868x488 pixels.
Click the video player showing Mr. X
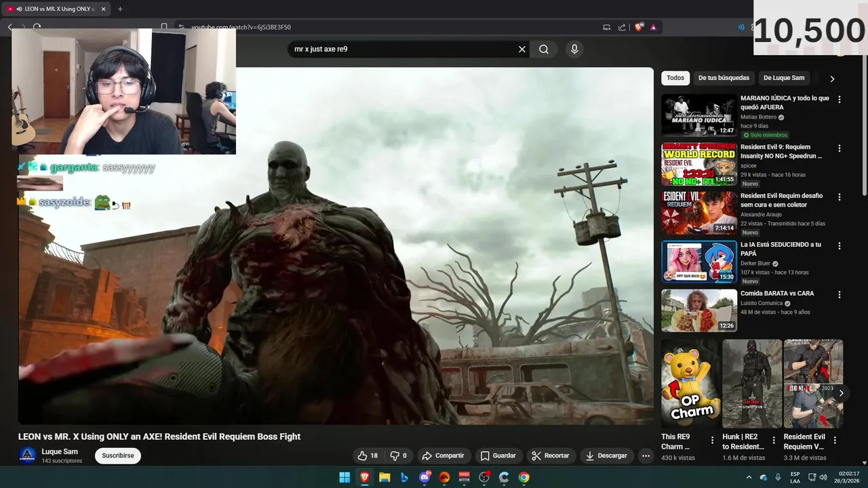pyautogui.click(x=336, y=246)
